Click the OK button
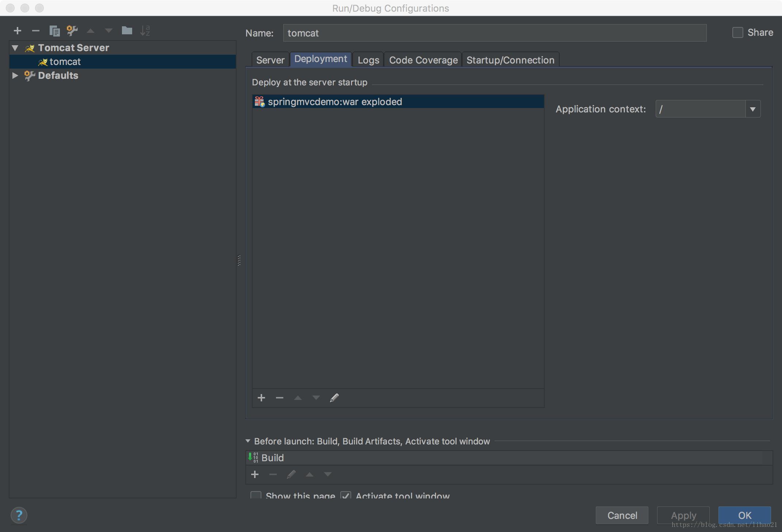782x532 pixels. tap(744, 515)
